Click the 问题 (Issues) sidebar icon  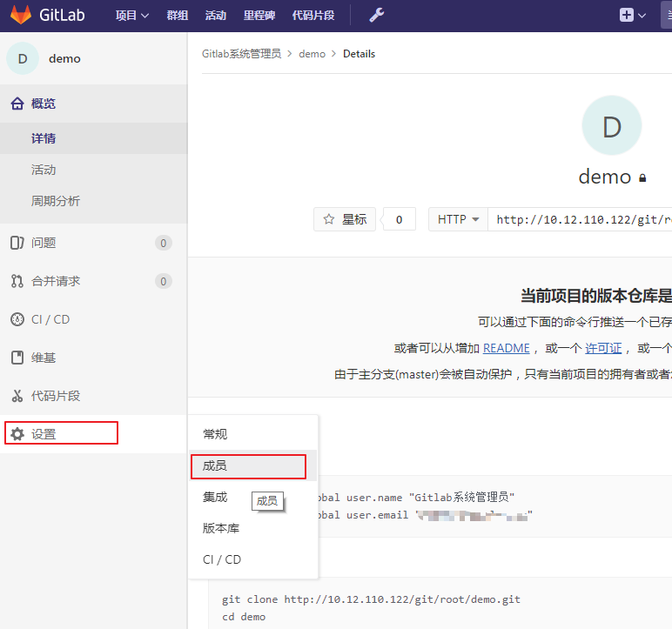[x=17, y=243]
